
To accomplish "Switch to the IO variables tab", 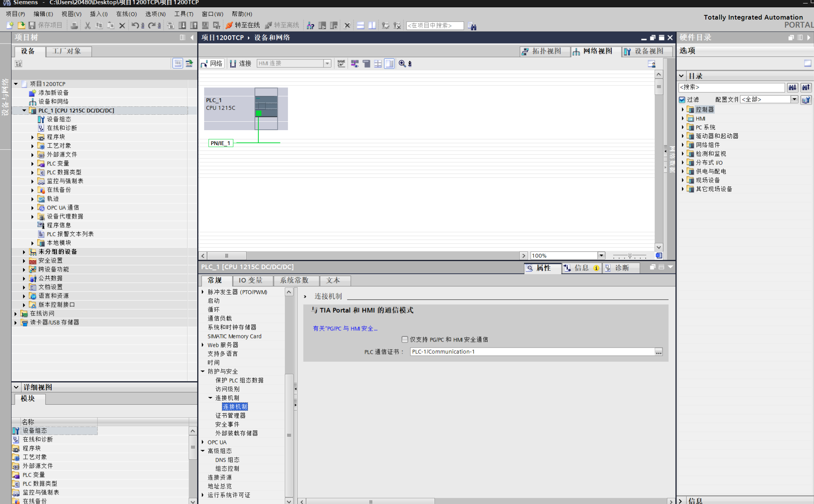I will tap(250, 280).
